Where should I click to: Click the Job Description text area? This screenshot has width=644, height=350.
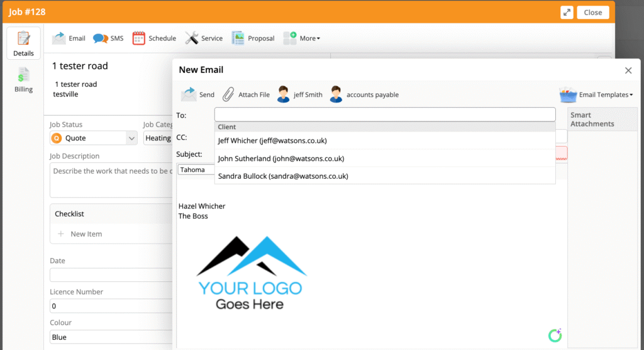click(x=111, y=180)
